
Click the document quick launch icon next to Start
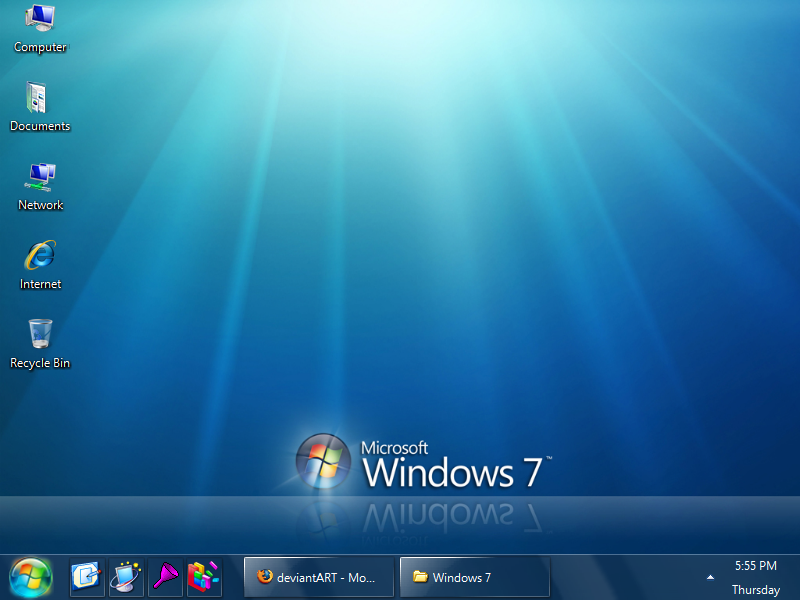click(x=86, y=577)
